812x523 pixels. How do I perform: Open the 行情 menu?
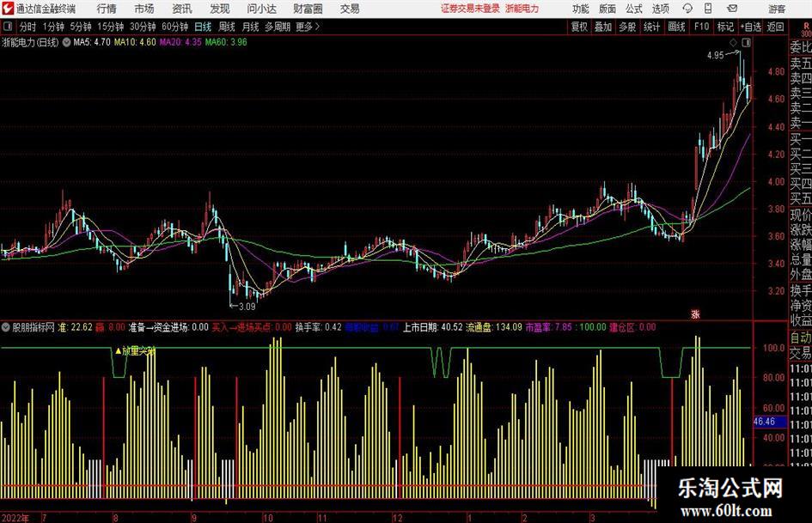107,9
